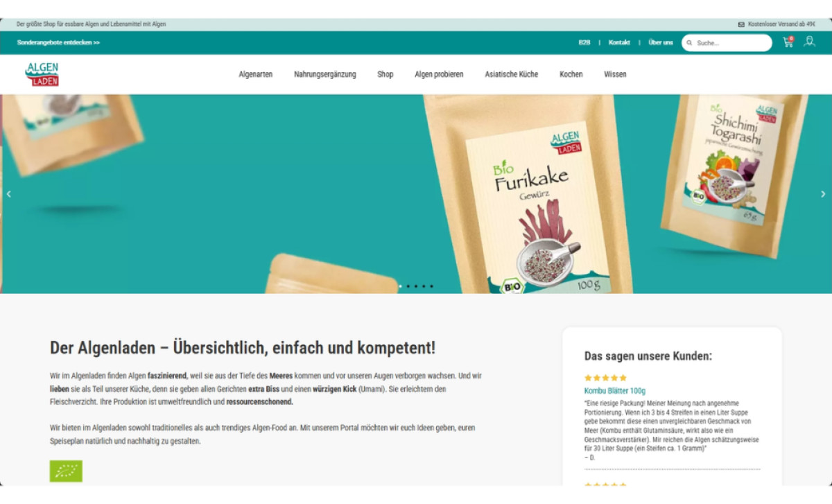Screen dimensions: 832x504
Task: Expand the Asiatische Küche menu
Action: click(511, 74)
